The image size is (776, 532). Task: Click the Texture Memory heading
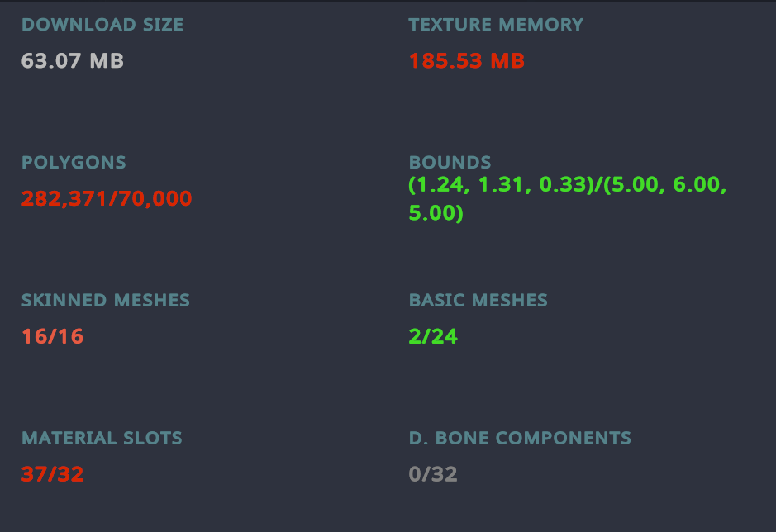click(496, 25)
